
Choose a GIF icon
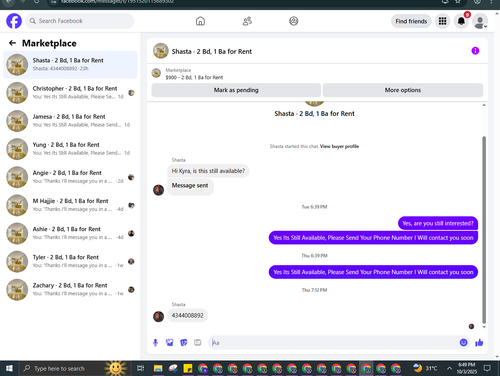[198, 342]
